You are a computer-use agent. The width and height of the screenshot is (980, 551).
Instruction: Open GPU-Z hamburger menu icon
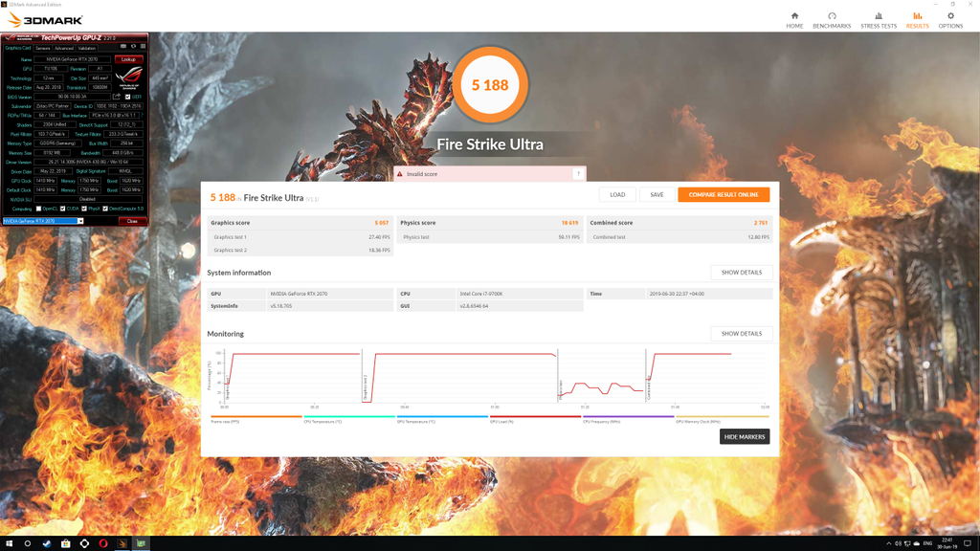(x=143, y=46)
